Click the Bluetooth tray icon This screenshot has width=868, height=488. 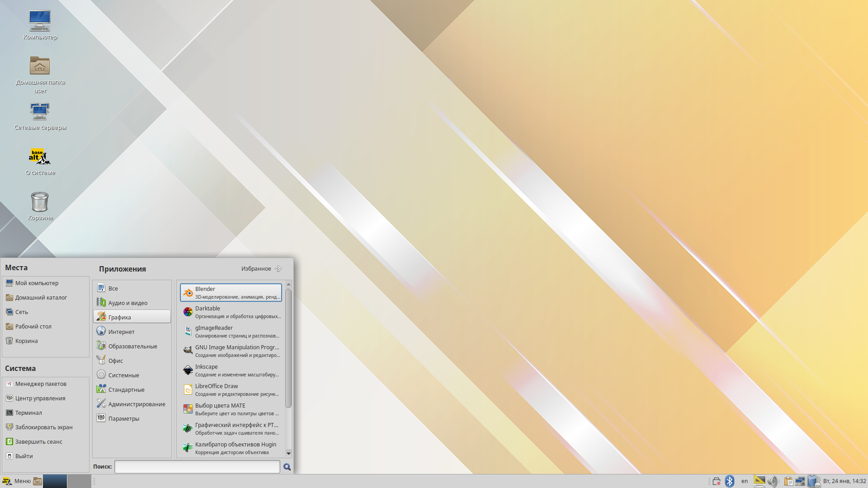(x=729, y=481)
